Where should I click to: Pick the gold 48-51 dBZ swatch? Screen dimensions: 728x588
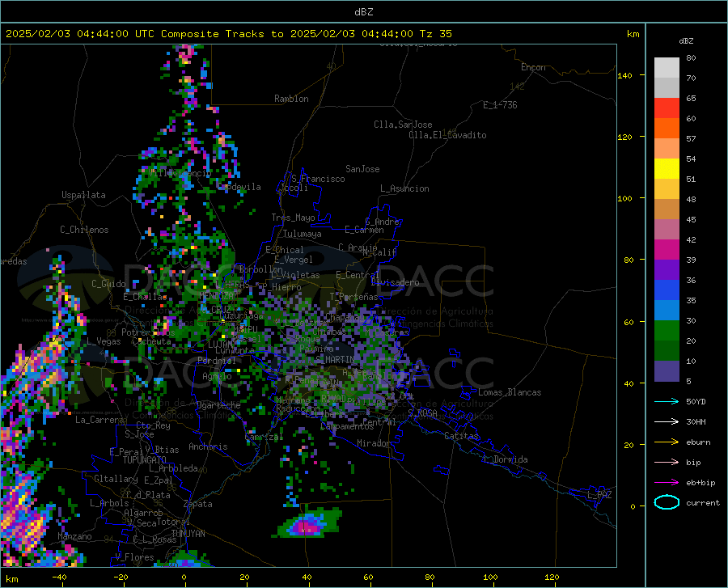point(667,189)
